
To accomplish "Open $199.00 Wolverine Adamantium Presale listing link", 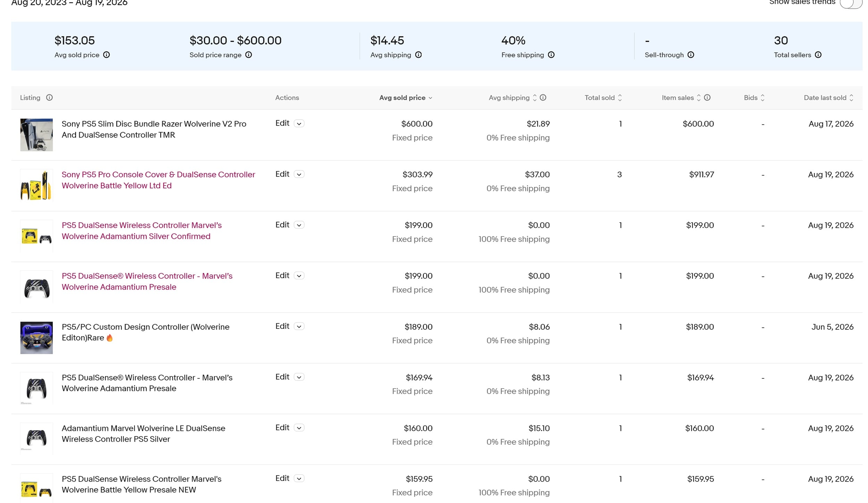I will pyautogui.click(x=147, y=281).
